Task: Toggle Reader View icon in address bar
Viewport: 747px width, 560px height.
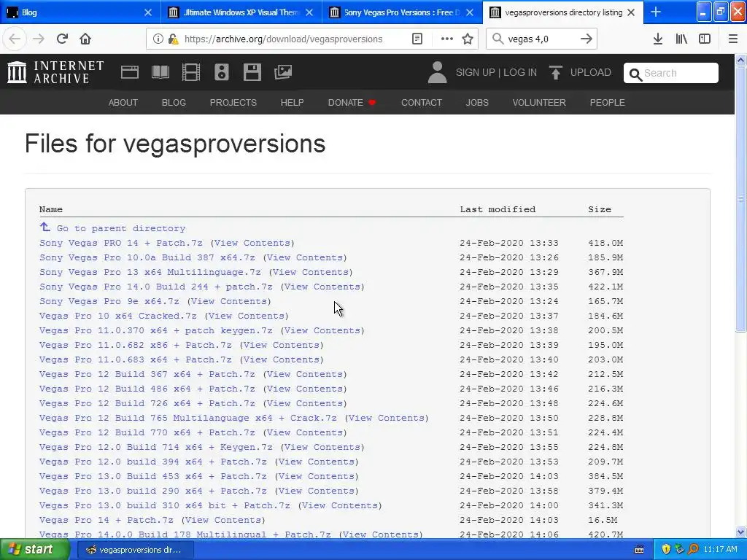Action: click(x=417, y=39)
